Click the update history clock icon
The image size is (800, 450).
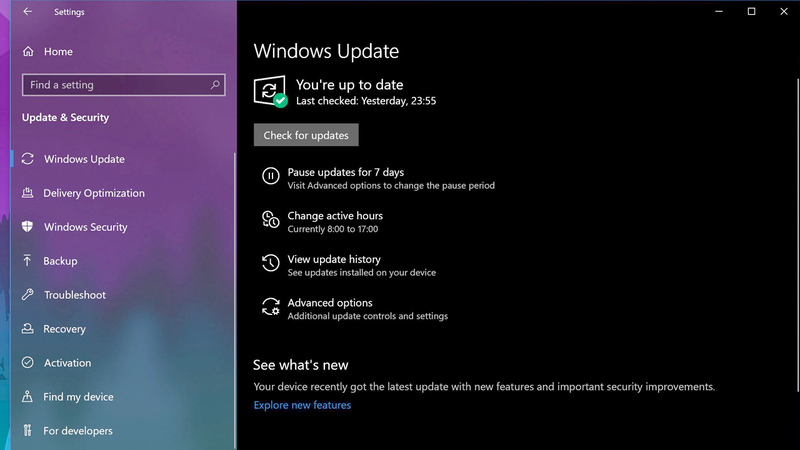click(x=270, y=264)
